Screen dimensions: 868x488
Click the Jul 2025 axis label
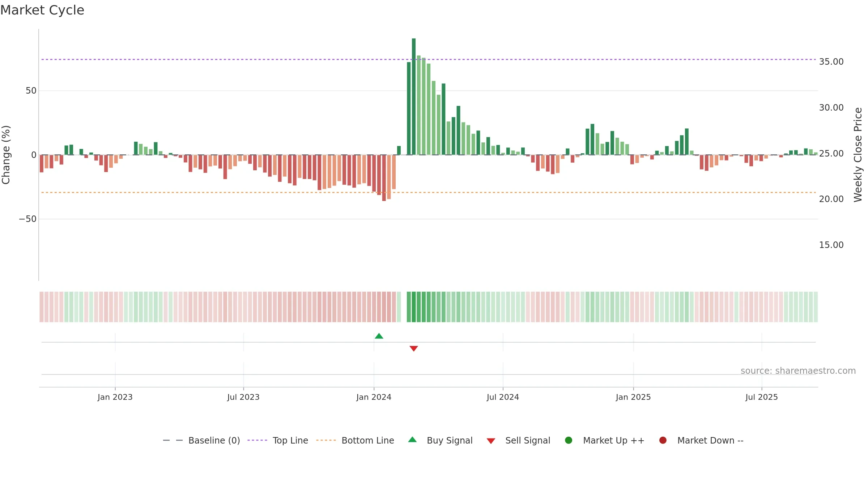click(762, 397)
